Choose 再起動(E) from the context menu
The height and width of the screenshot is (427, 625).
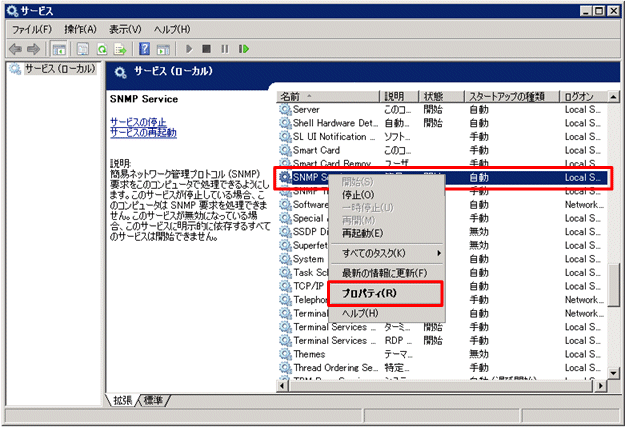(362, 233)
